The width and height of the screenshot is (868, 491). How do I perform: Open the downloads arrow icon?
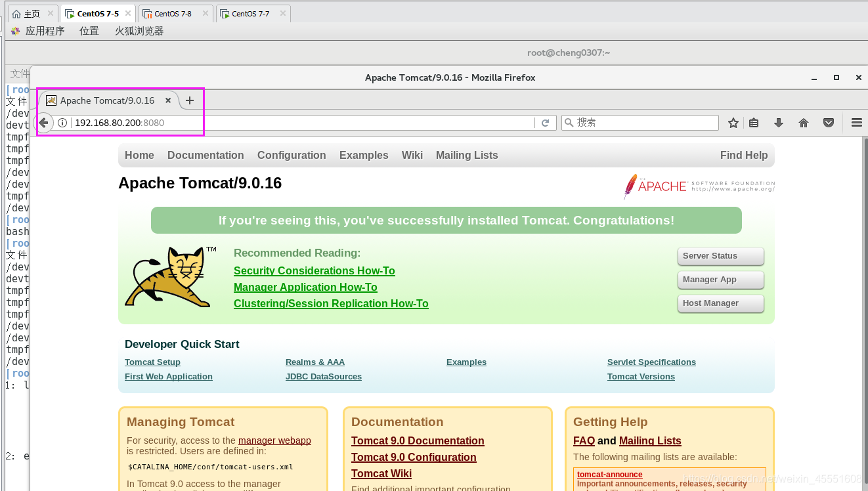point(779,123)
